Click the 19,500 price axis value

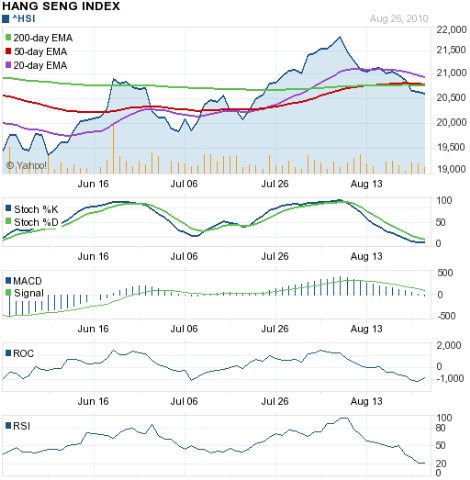(451, 147)
